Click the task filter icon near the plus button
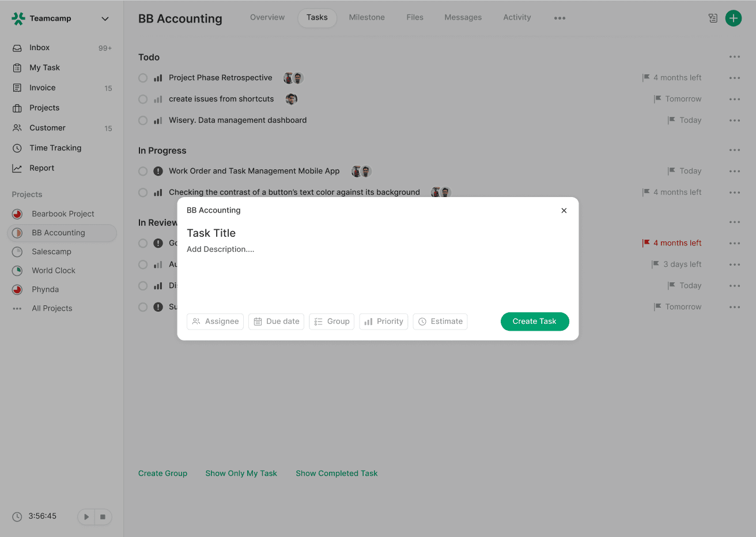This screenshot has width=756, height=537. pyautogui.click(x=713, y=18)
